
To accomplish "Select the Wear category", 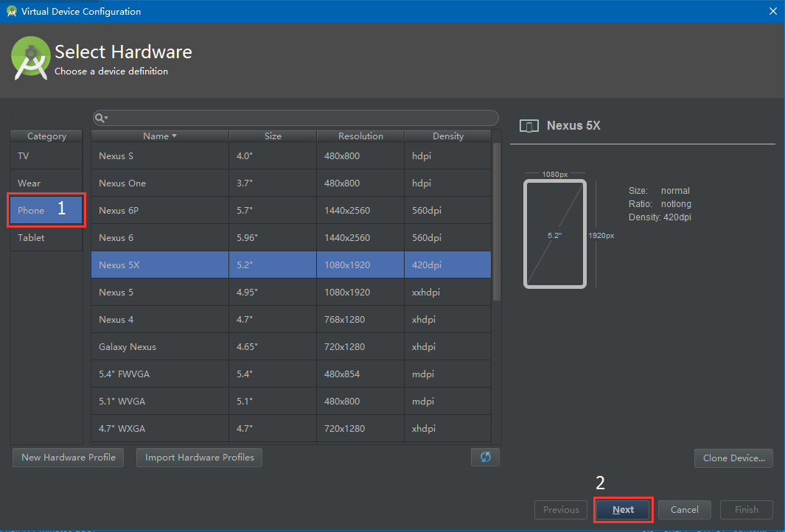I will click(46, 183).
